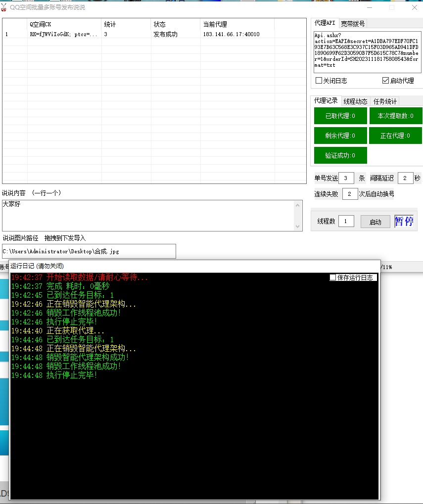The height and width of the screenshot is (504, 423).
Task: Click the 运行日记 (请勿关闭) window title
Action: pyautogui.click(x=37, y=266)
